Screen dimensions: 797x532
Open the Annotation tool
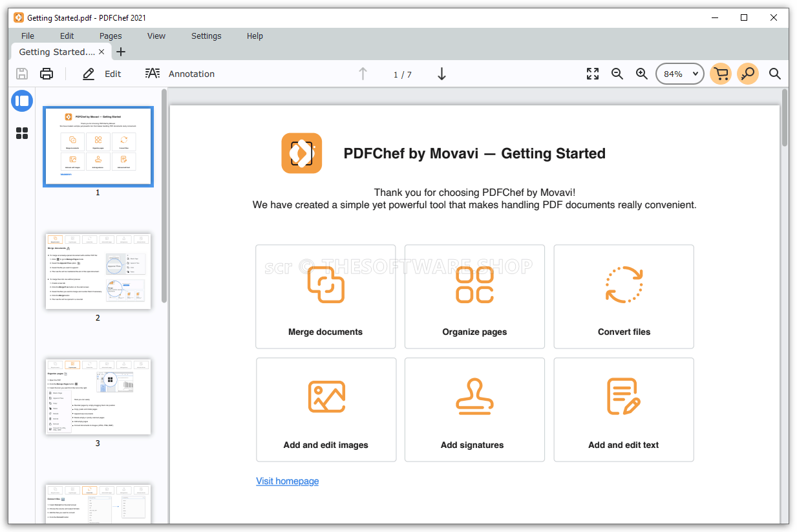coord(180,74)
